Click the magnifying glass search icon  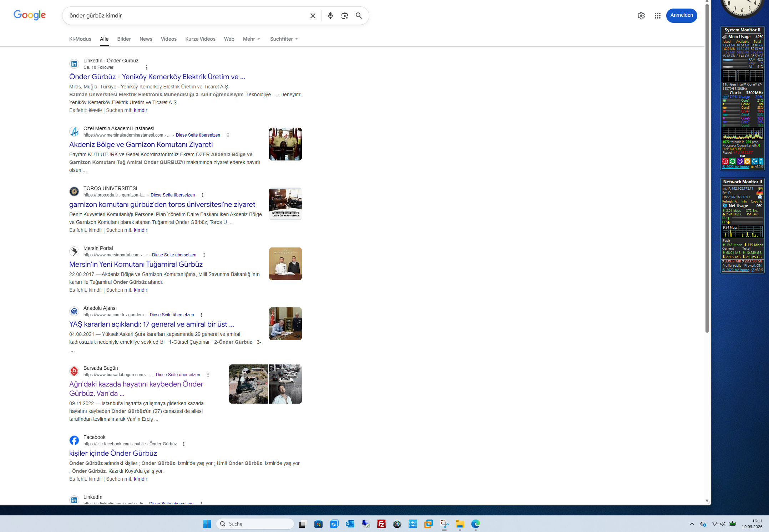(359, 16)
